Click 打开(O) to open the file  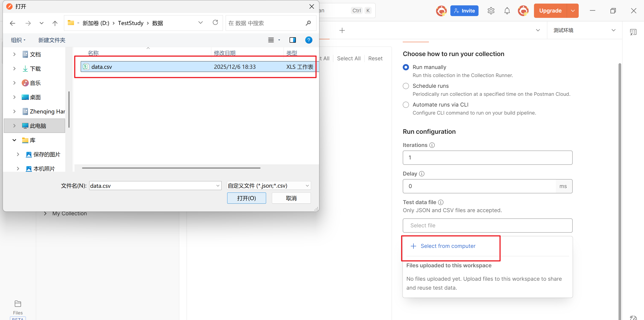click(246, 198)
